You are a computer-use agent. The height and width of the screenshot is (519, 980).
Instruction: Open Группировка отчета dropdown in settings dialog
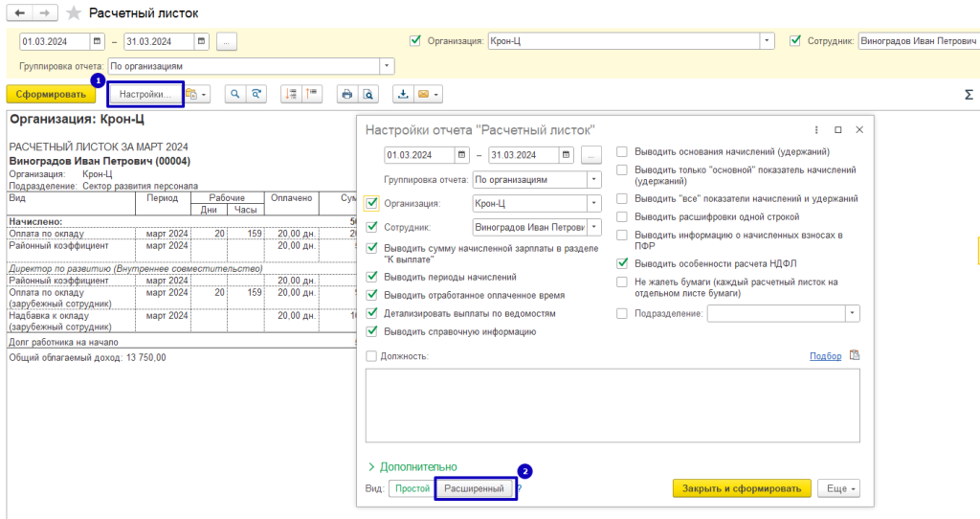point(593,179)
